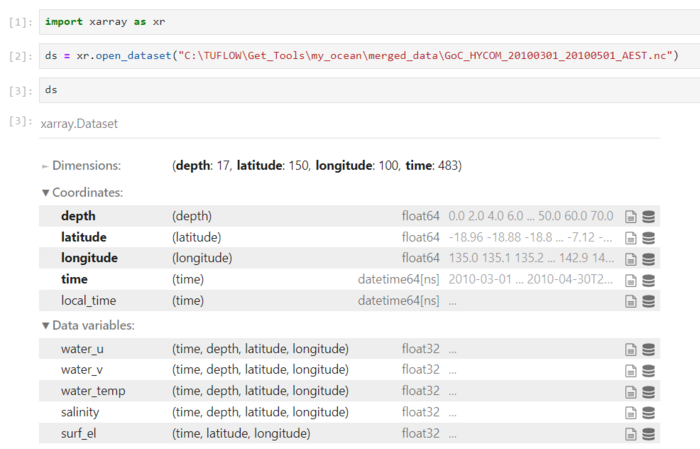The height and width of the screenshot is (449, 700).
Task: Click the latitude coordinate name
Action: 83,237
